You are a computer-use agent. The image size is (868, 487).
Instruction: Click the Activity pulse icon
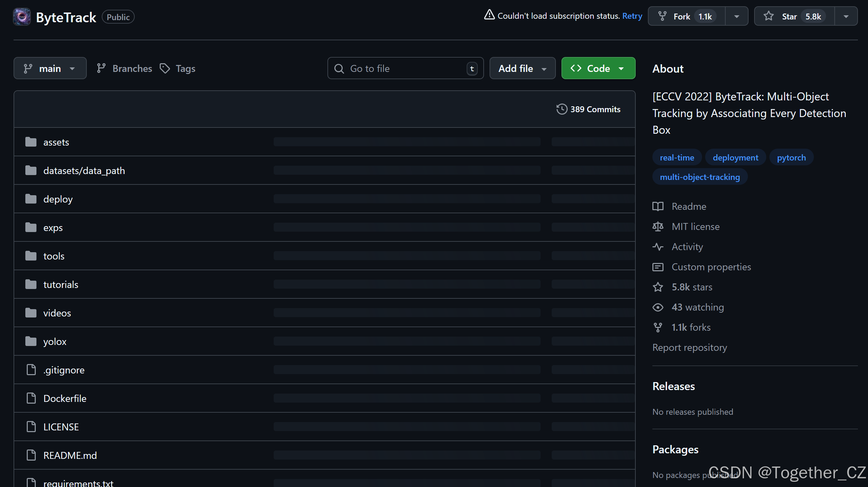coord(658,247)
